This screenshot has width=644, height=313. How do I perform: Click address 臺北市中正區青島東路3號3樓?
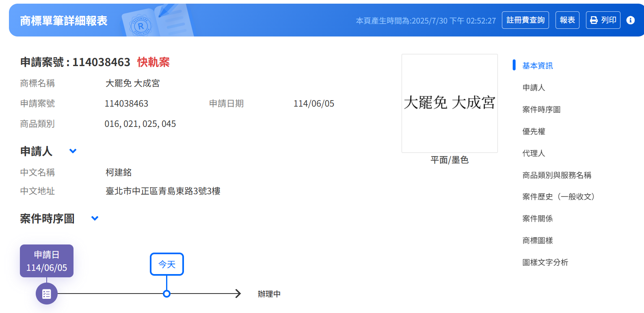point(163,191)
